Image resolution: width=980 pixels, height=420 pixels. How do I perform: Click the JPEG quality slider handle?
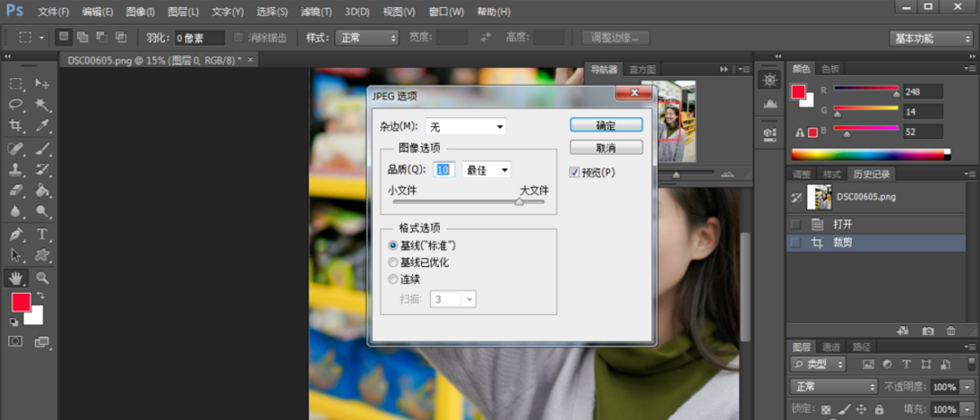click(x=519, y=202)
